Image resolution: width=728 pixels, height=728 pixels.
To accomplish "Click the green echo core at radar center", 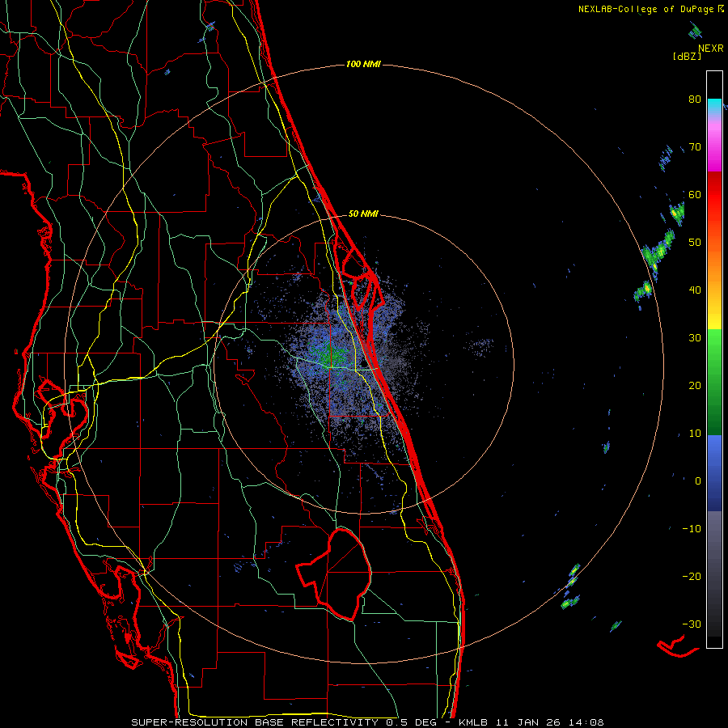I will click(331, 355).
